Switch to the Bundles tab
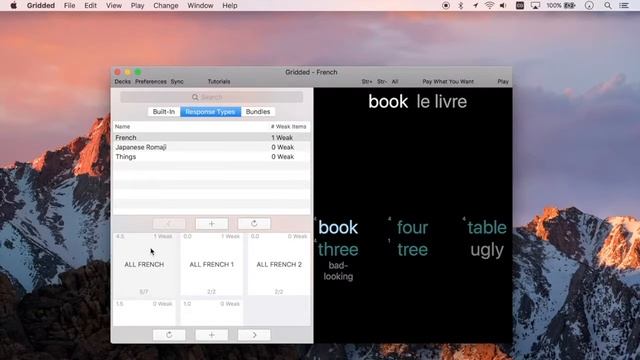 point(258,112)
